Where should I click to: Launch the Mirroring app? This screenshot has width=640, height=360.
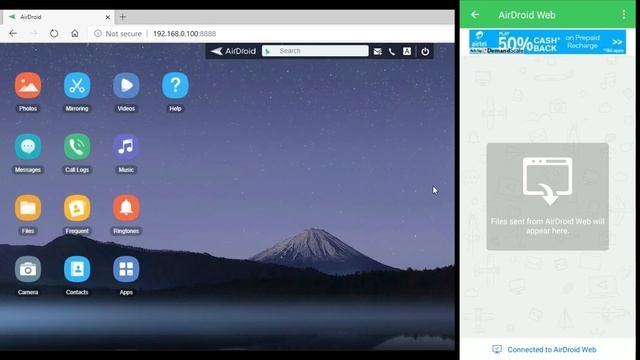(x=77, y=85)
